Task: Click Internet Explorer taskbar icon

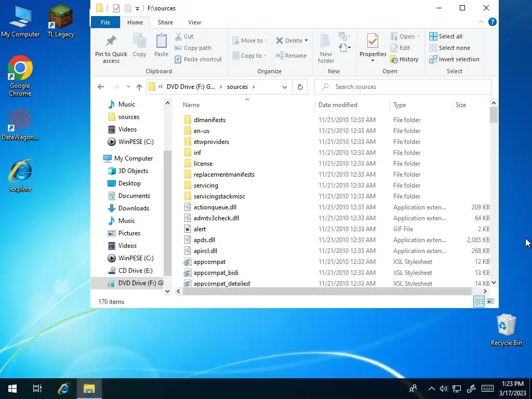Action: [x=63, y=389]
